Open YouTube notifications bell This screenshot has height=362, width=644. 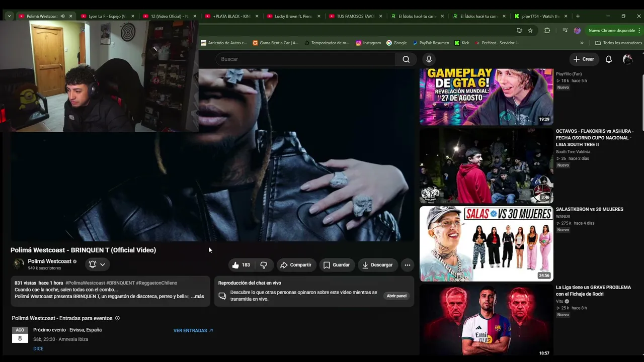pos(609,59)
